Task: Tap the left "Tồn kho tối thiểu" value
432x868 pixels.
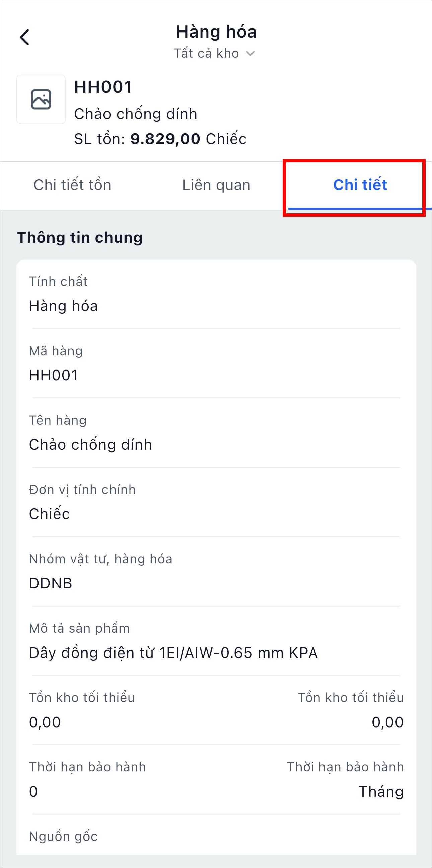Action: pos(45,723)
